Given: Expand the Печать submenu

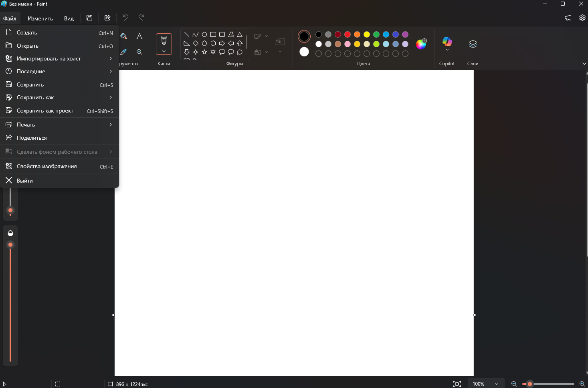Looking at the screenshot, I should click(59, 125).
